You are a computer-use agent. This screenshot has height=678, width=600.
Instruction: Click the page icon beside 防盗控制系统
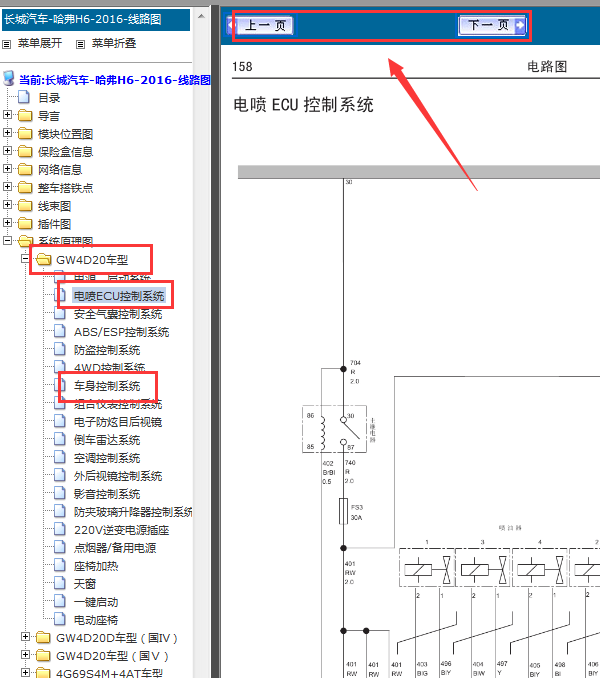(x=60, y=349)
